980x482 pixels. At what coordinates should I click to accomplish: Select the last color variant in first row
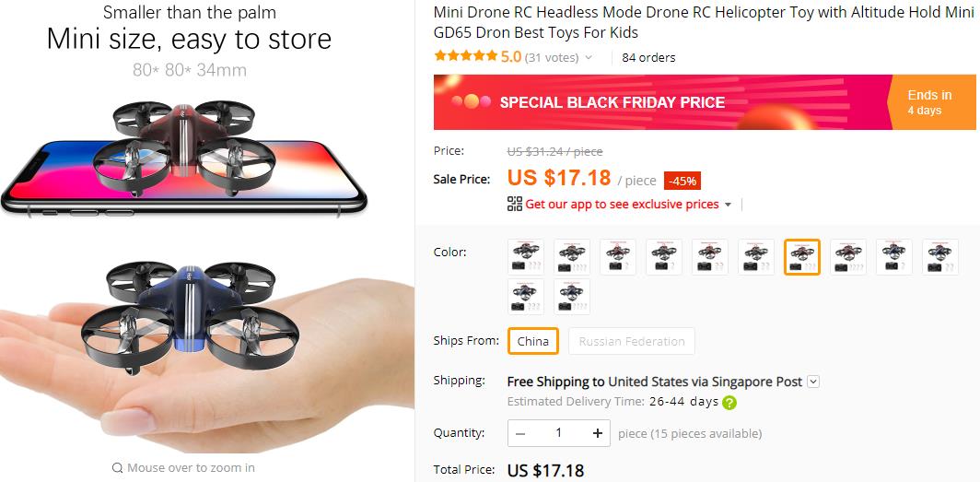point(940,257)
